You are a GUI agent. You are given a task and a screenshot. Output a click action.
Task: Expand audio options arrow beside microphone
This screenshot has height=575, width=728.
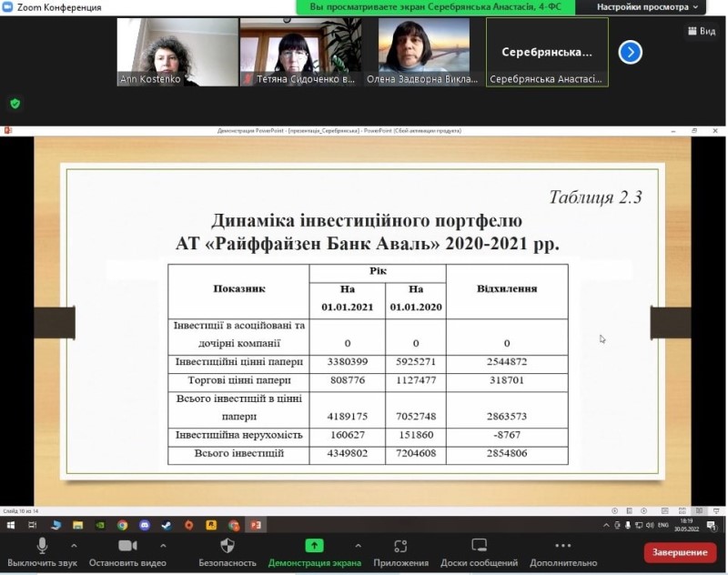click(74, 546)
